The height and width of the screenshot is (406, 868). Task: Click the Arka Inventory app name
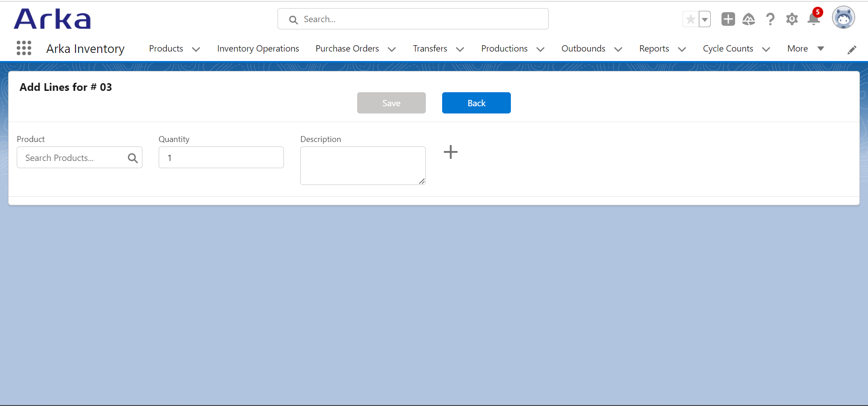coord(85,49)
